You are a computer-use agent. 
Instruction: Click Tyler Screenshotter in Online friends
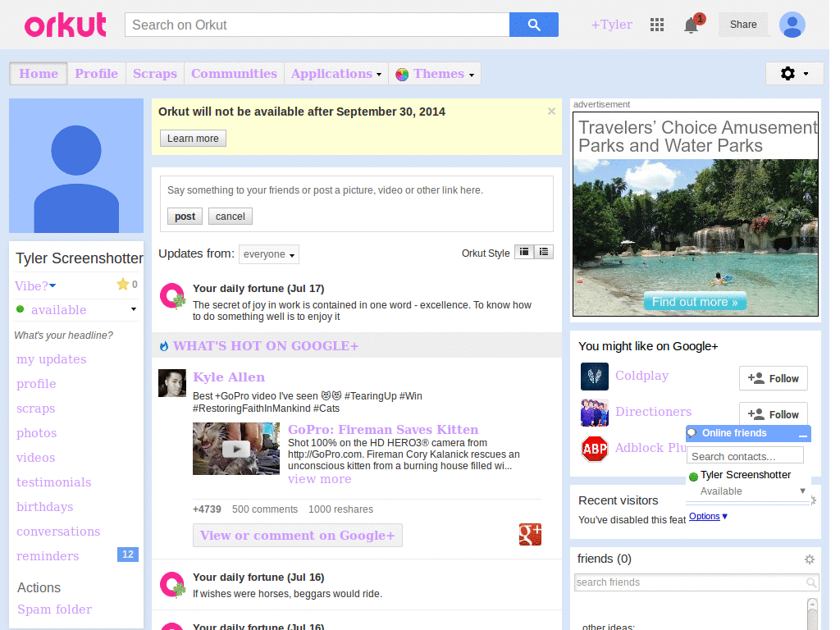coord(745,475)
